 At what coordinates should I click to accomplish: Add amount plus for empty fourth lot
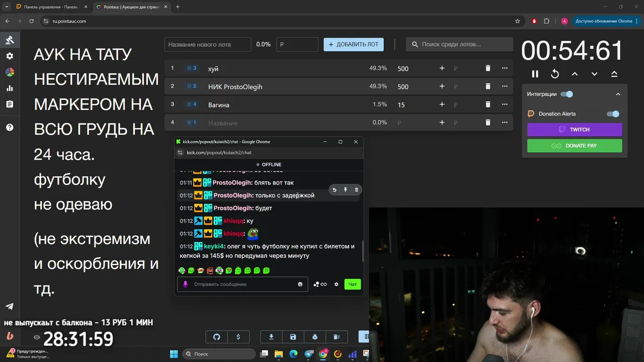click(442, 123)
